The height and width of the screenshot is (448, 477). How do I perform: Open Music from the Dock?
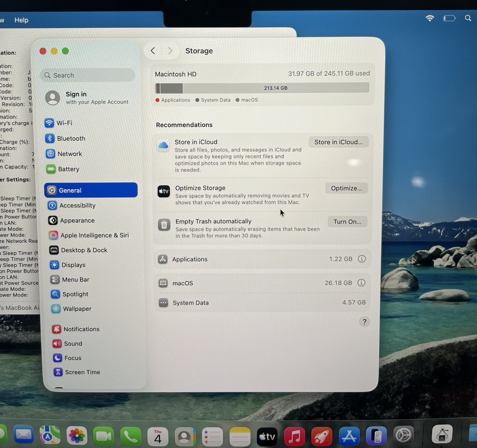295,436
